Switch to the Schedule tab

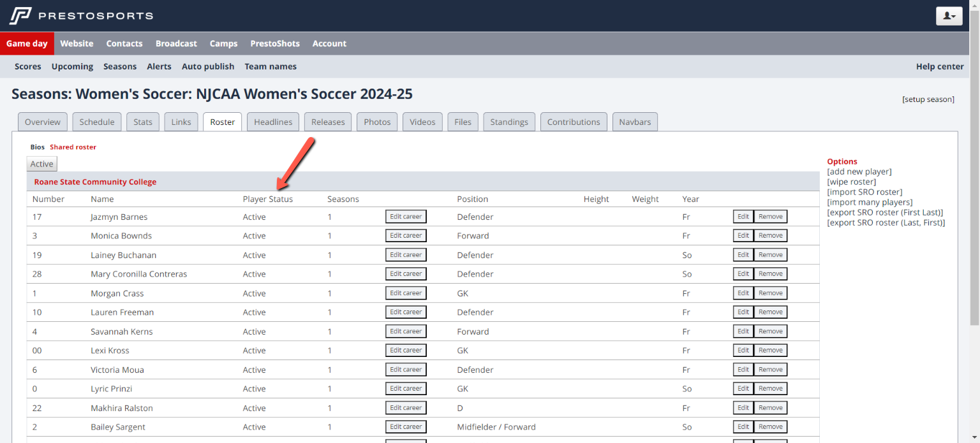pyautogui.click(x=97, y=122)
